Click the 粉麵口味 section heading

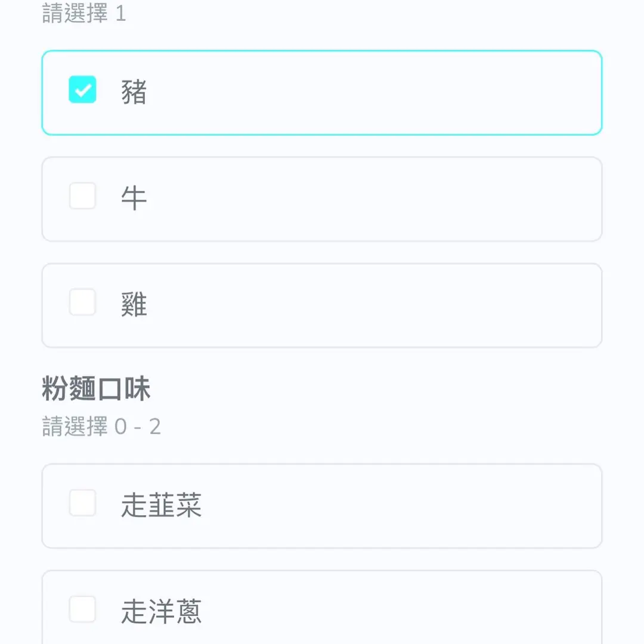tap(96, 390)
